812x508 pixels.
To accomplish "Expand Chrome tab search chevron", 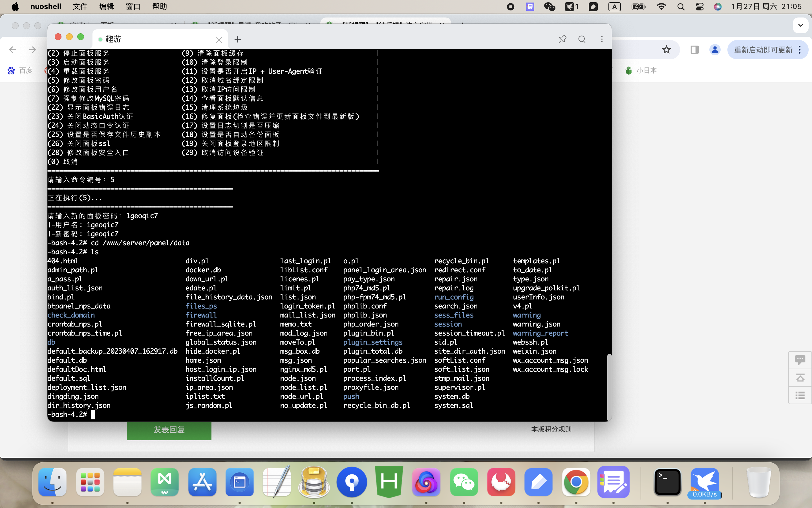I will (801, 25).
